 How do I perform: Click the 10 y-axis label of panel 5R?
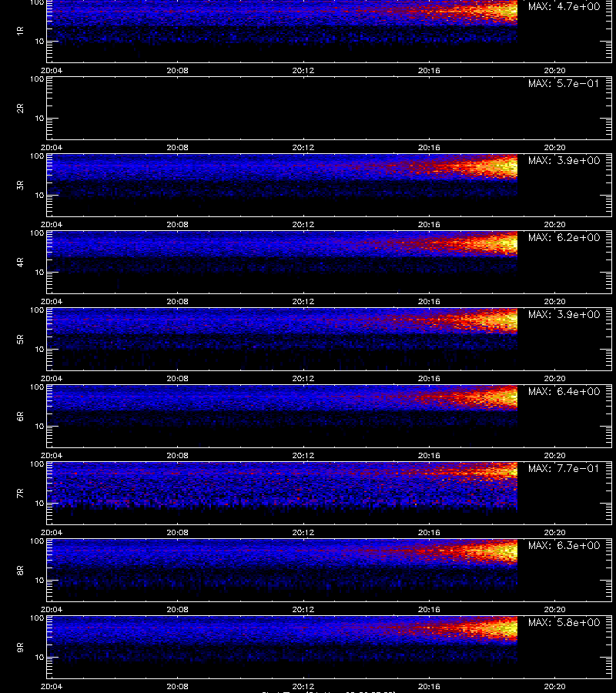coord(39,349)
